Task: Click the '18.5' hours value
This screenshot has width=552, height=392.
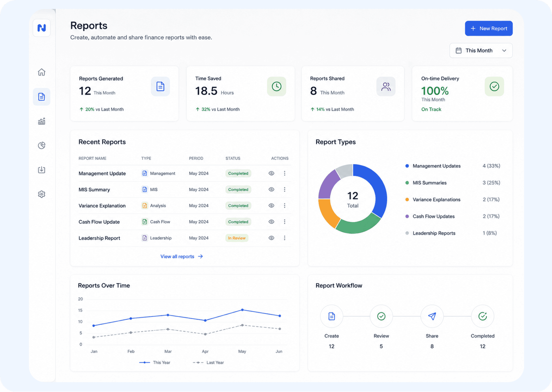Action: [206, 91]
